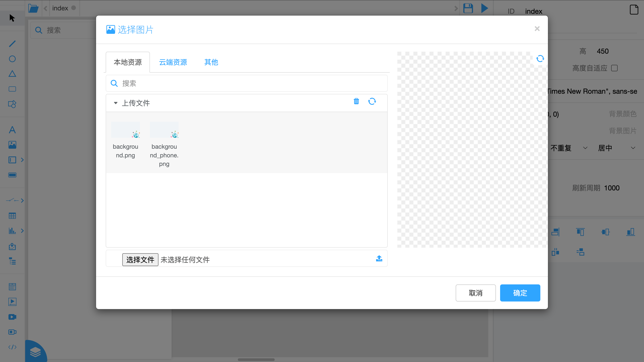Edit the ID field index

pyautogui.click(x=533, y=11)
